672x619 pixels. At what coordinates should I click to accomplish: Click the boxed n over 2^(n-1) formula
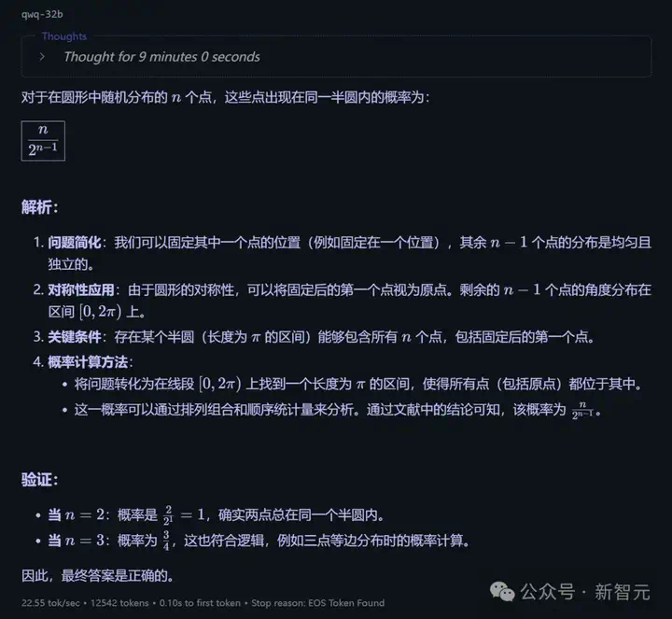pos(43,141)
